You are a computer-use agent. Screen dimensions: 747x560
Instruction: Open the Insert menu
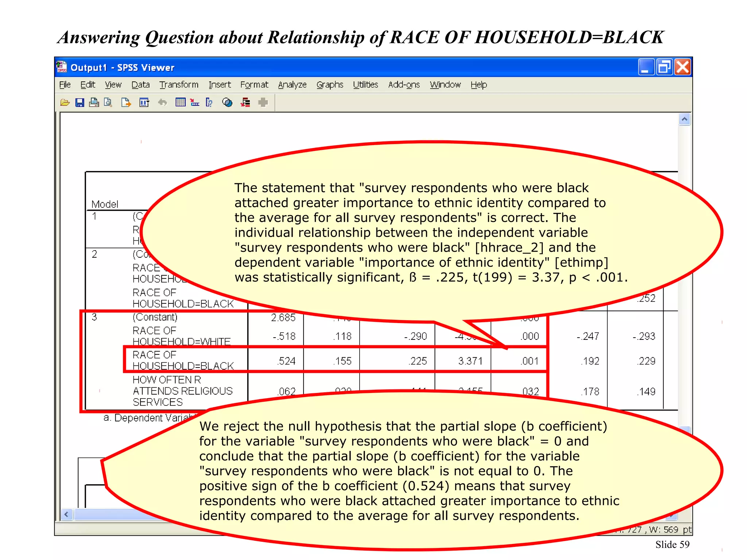pos(220,85)
